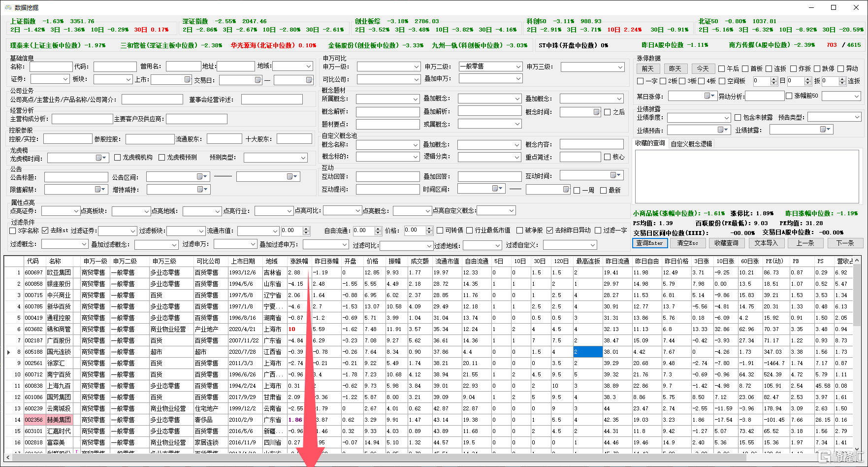The height and width of the screenshot is (467, 868).
Task: Increase the 自由流通 value spinner
Action: point(378,229)
